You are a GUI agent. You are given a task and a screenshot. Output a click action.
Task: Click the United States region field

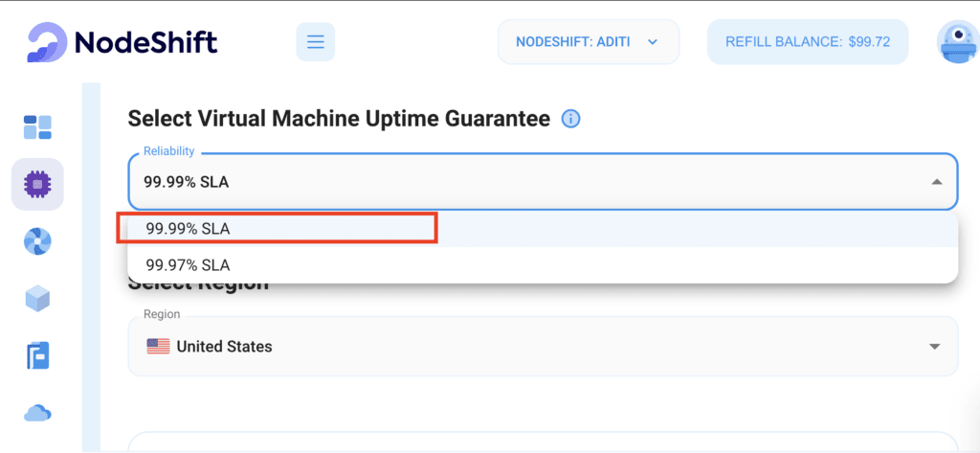(543, 346)
